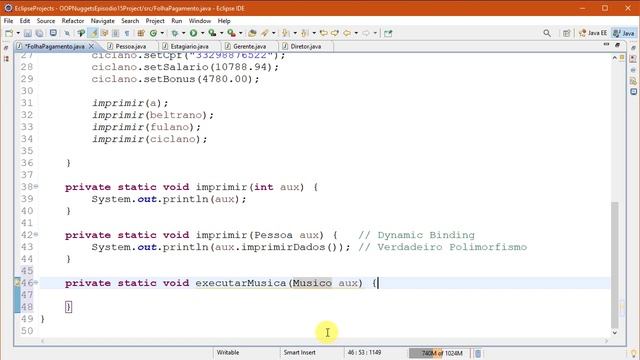Click the Open Type toolbar icon

(x=252, y=33)
